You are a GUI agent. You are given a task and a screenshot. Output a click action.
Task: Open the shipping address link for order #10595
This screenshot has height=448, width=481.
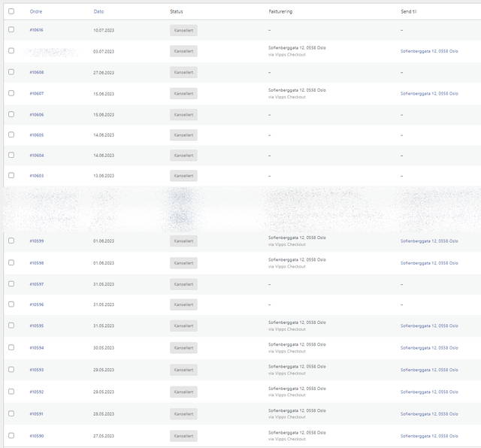(429, 326)
